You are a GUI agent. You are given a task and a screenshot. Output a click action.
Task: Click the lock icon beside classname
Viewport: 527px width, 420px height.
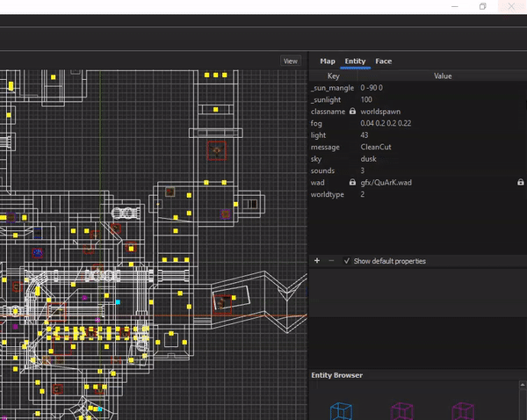pyautogui.click(x=352, y=111)
